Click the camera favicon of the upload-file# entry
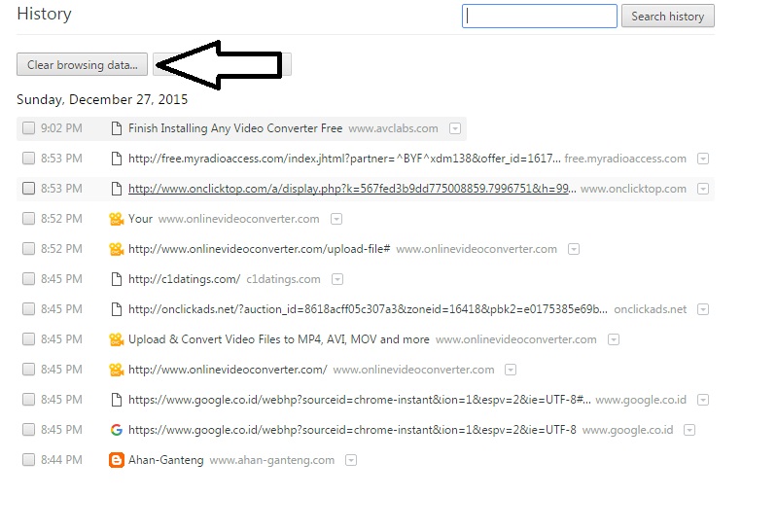The image size is (777, 532). [x=117, y=249]
